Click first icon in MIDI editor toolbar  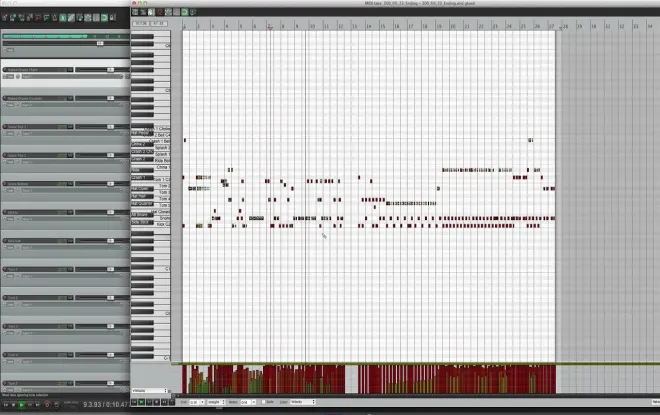click(x=135, y=12)
